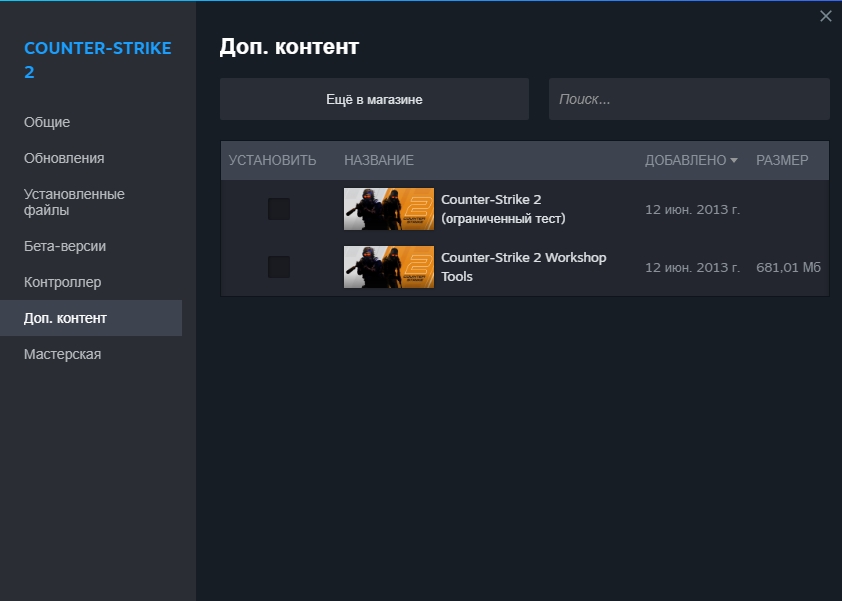
Task: Close the properties window with the X
Action: (x=826, y=16)
